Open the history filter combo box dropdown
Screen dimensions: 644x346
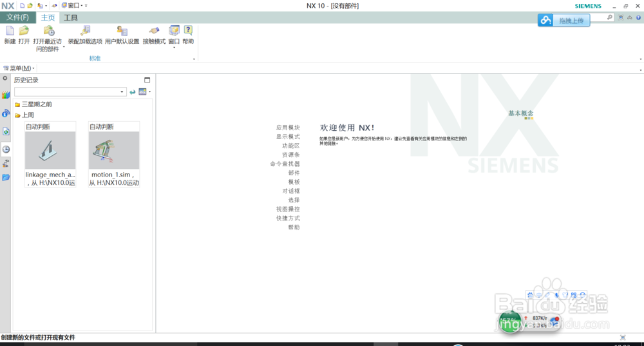coord(122,92)
